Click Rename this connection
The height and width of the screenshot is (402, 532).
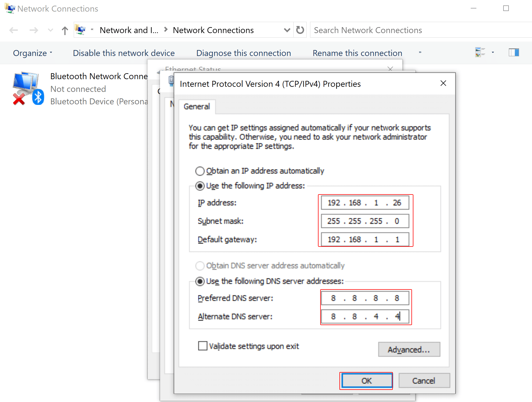point(357,53)
